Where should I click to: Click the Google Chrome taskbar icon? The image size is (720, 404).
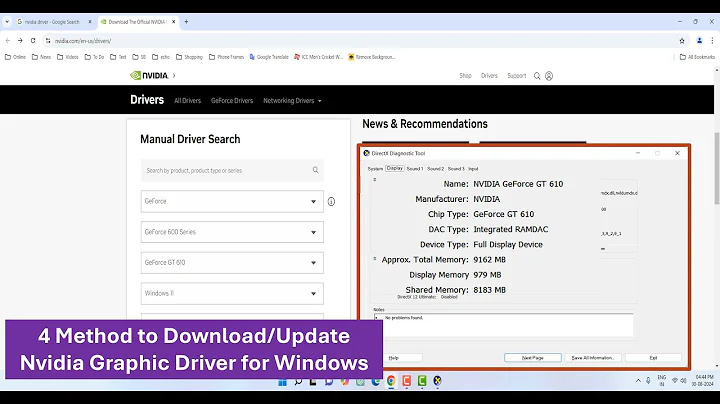click(391, 381)
